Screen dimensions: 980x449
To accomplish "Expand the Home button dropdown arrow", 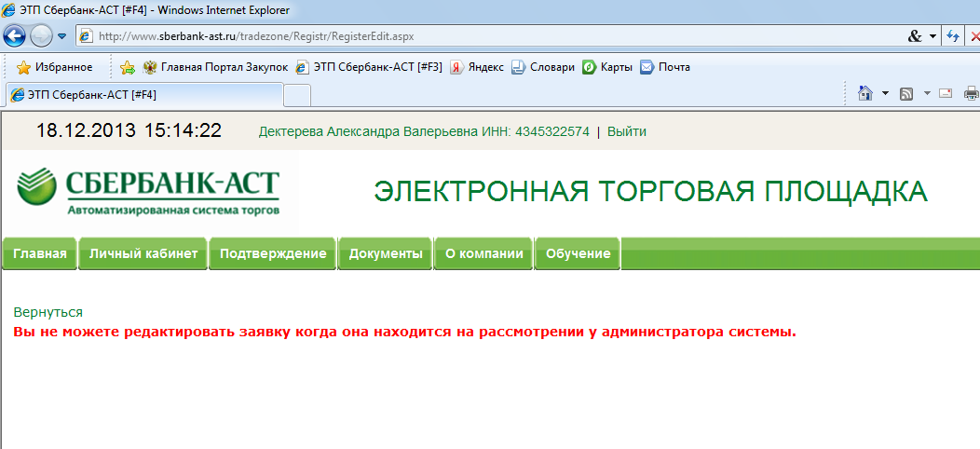I will tap(885, 93).
